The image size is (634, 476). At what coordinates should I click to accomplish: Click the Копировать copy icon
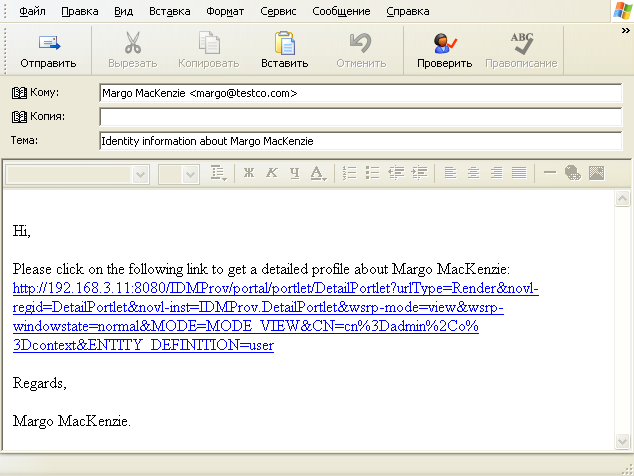click(209, 43)
